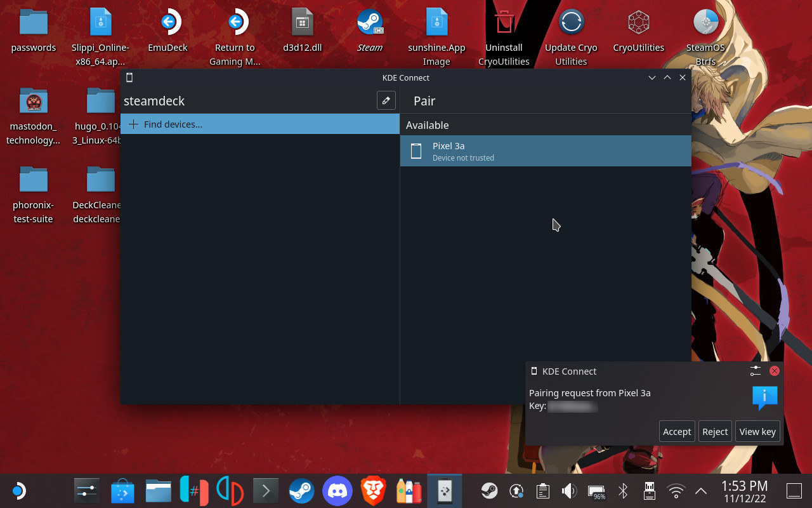Viewport: 812px width, 508px height.
Task: Open notification settings via configure icon
Action: click(755, 371)
